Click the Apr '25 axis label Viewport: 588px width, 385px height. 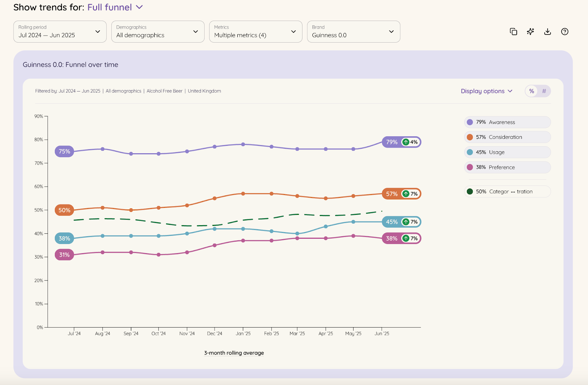[326, 334]
